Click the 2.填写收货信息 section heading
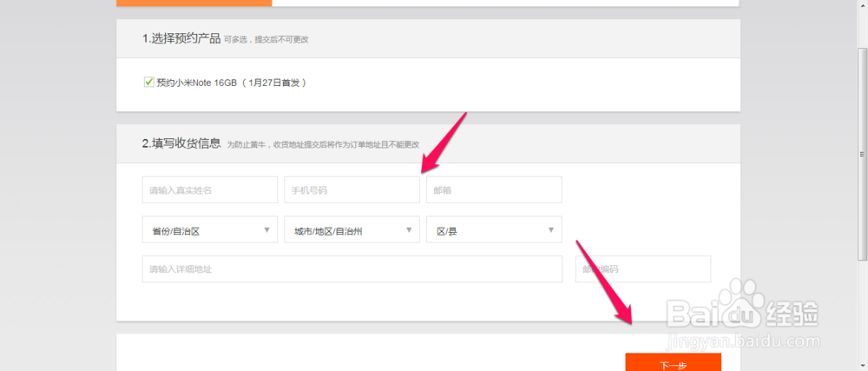This screenshot has width=868, height=371. pos(181,144)
